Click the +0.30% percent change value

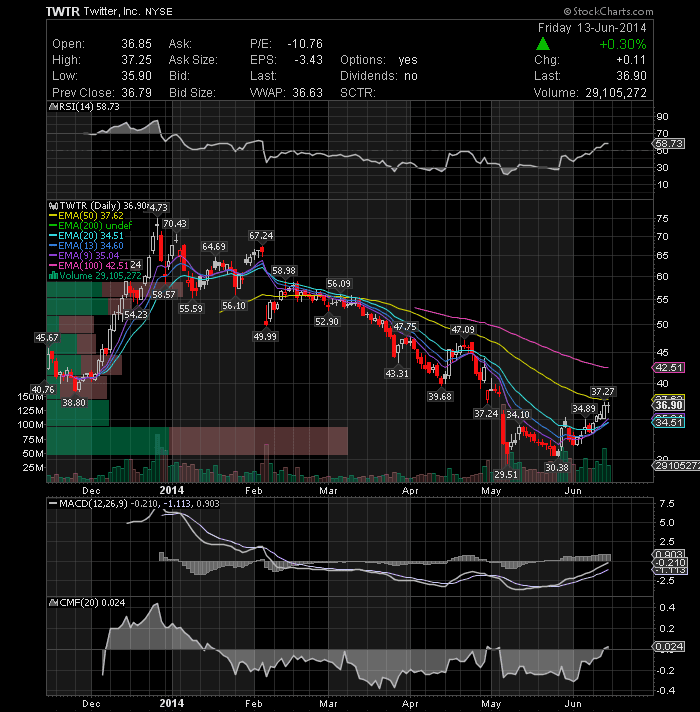(623, 44)
